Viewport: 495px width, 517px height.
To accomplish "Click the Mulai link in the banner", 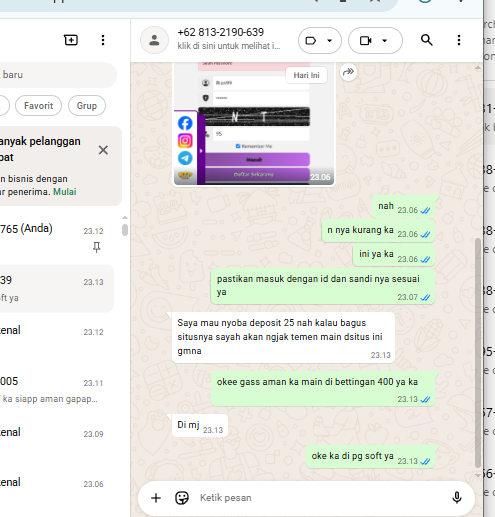I will [x=65, y=192].
